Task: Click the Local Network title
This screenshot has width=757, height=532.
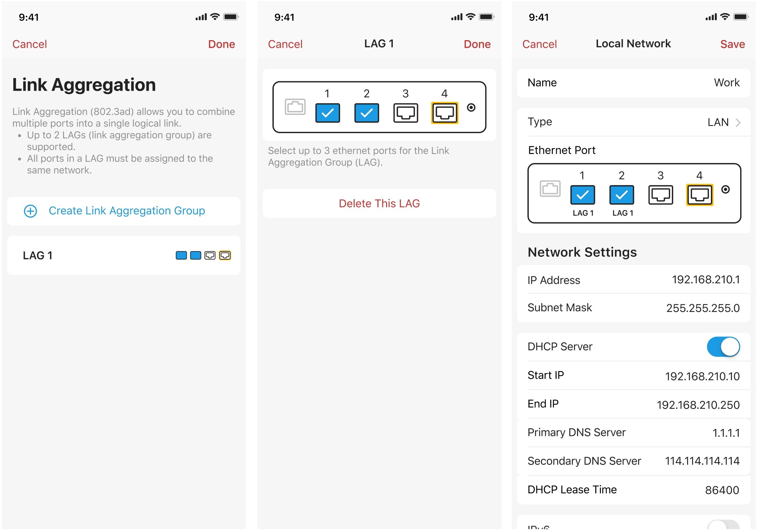Action: click(x=633, y=43)
